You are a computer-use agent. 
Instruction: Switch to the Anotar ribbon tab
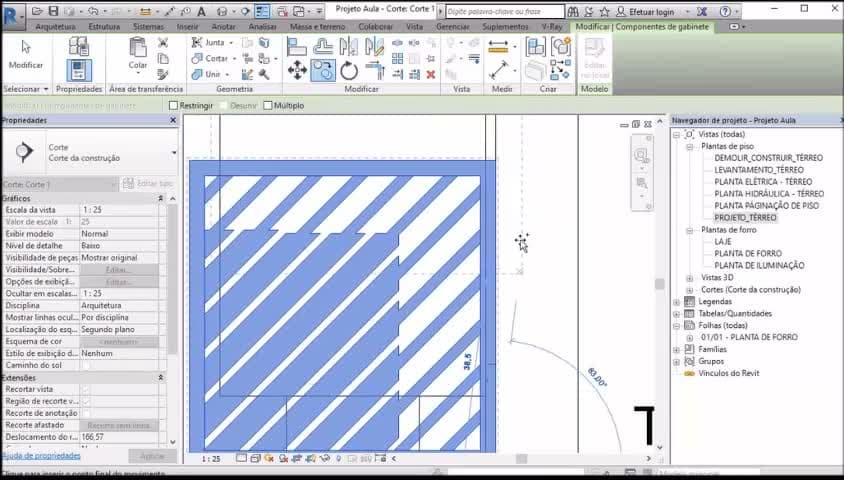point(223,26)
